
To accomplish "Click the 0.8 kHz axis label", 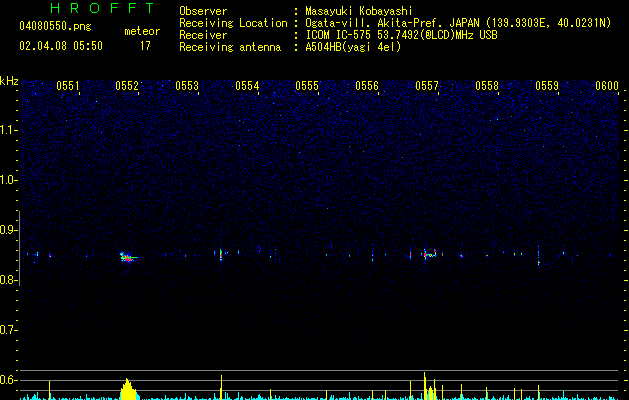I will (x=8, y=280).
